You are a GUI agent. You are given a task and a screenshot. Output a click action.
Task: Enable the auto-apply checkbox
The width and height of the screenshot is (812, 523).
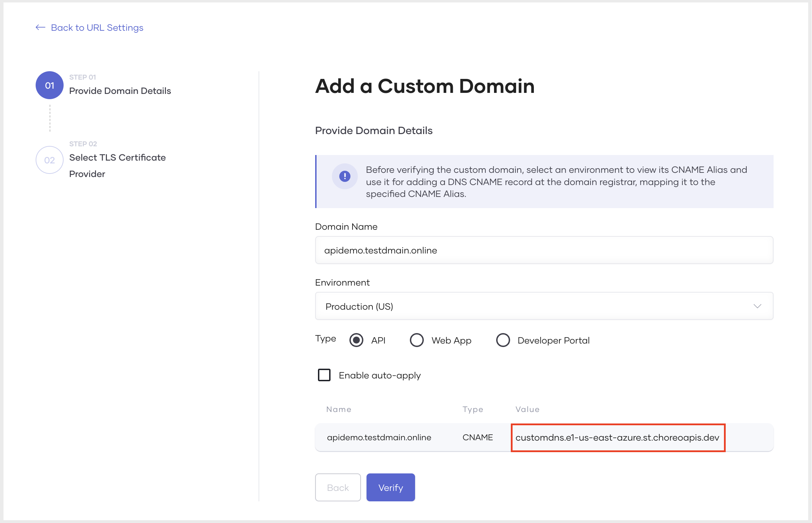click(x=324, y=375)
